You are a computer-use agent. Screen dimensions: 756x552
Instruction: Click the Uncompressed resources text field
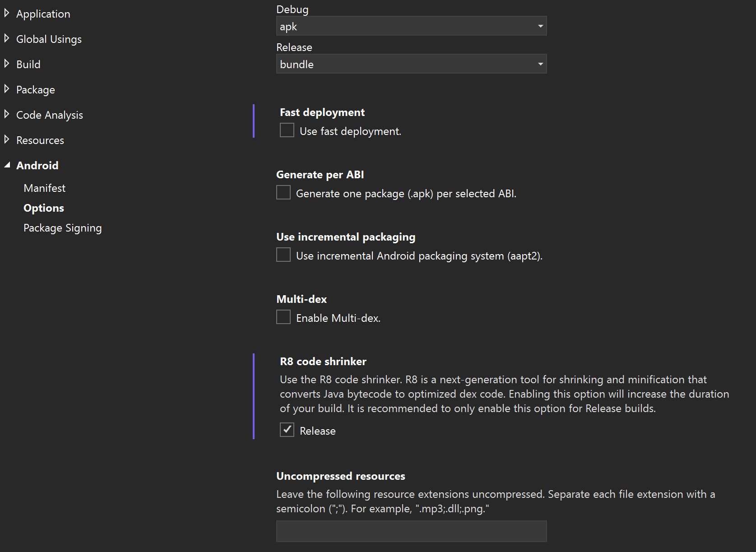411,531
